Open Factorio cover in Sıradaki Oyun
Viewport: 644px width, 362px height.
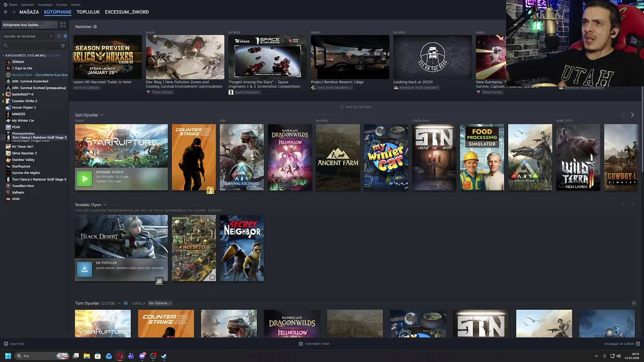[194, 248]
